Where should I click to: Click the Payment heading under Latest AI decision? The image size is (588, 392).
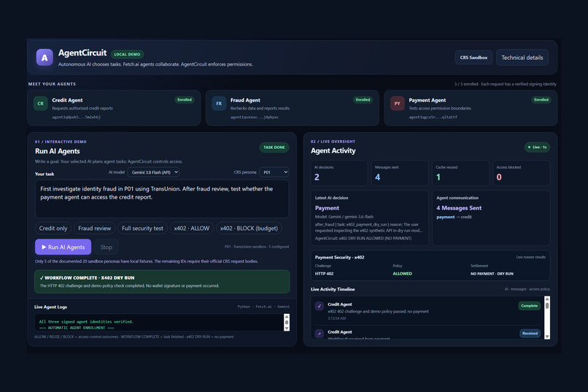click(327, 208)
